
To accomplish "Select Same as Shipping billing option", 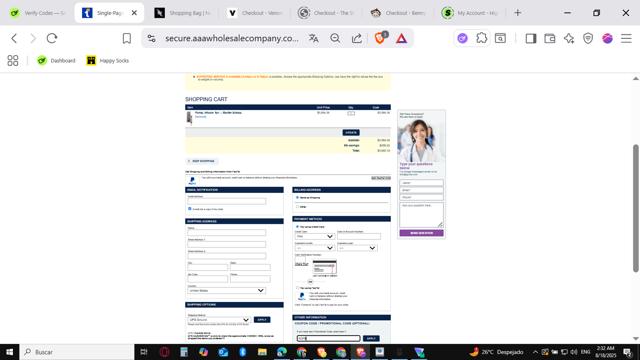I will tap(297, 198).
